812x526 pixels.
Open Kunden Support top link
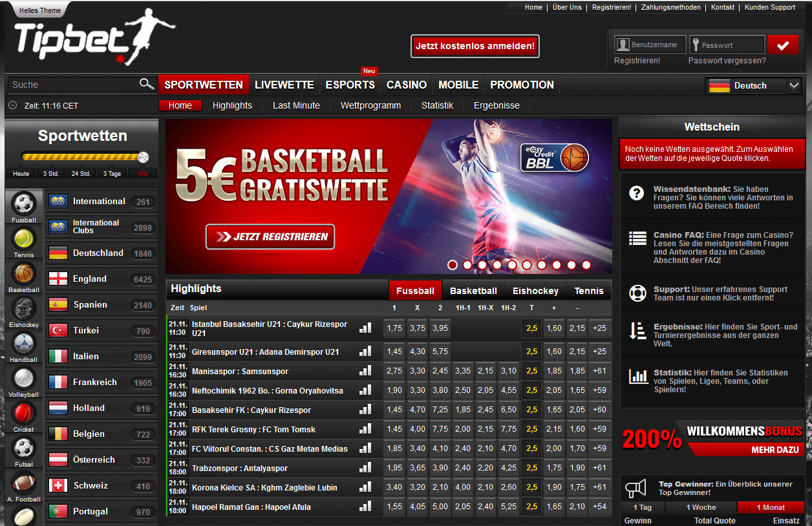point(770,7)
